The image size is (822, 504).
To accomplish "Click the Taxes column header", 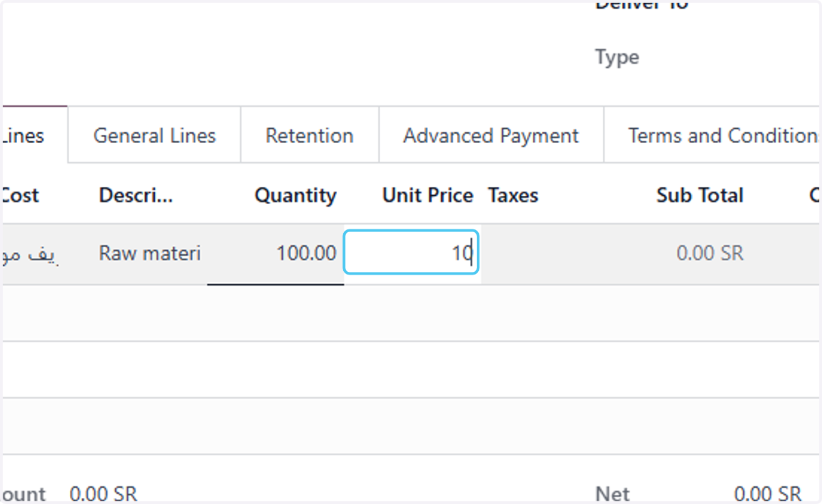I will (x=513, y=195).
